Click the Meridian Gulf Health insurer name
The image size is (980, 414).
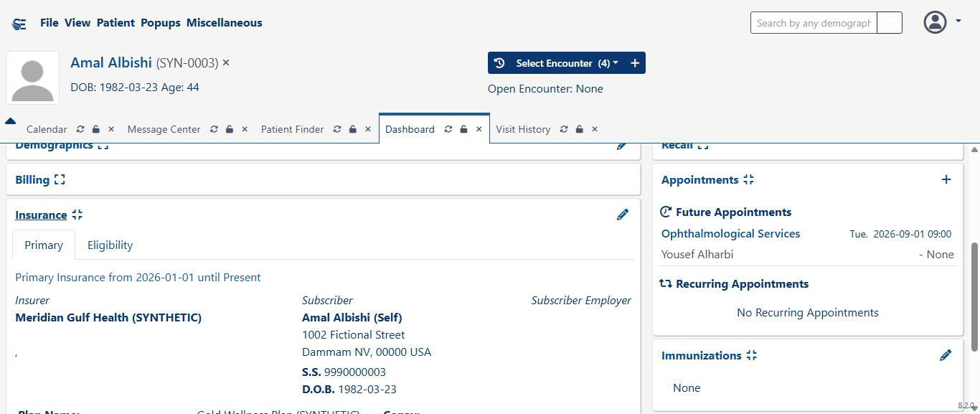pos(108,318)
